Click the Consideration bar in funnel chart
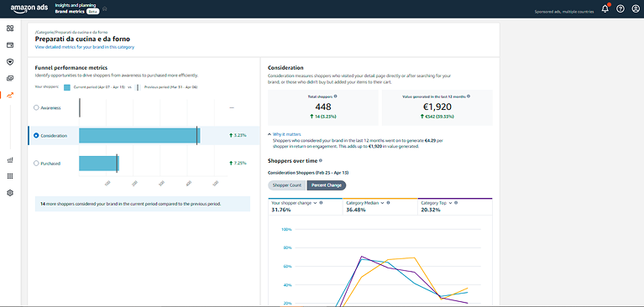Viewport: 644px width, 307px height. click(x=139, y=135)
